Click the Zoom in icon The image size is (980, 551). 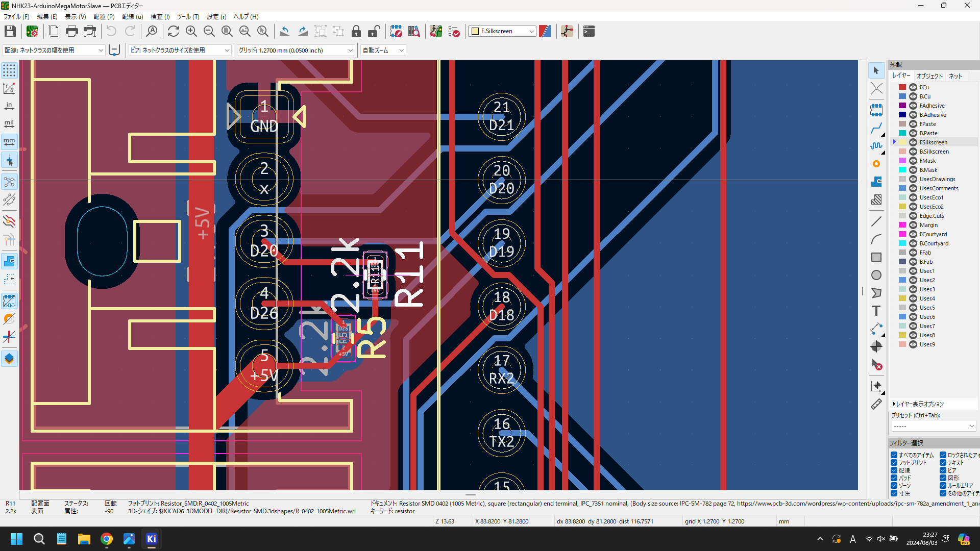coord(191,32)
